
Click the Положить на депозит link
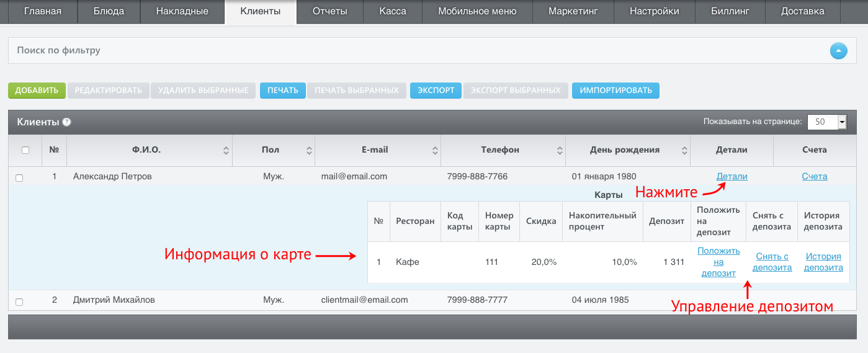(718, 262)
